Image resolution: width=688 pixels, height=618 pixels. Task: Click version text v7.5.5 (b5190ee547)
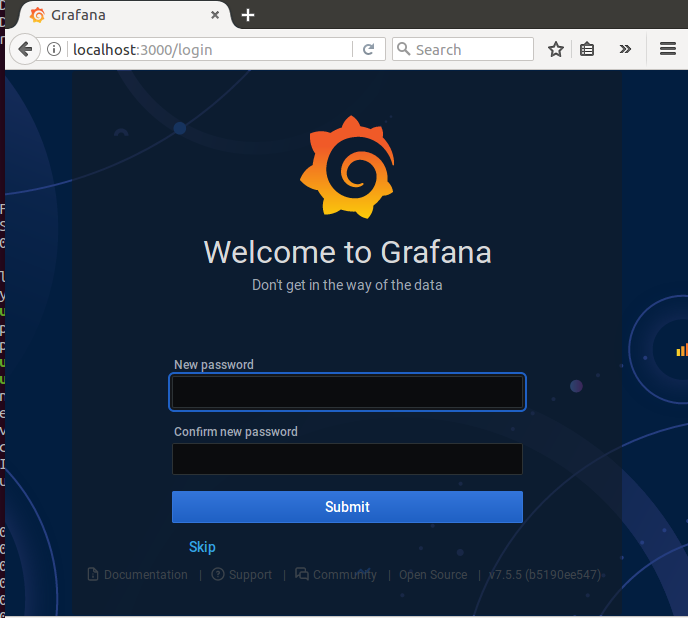[x=545, y=575]
